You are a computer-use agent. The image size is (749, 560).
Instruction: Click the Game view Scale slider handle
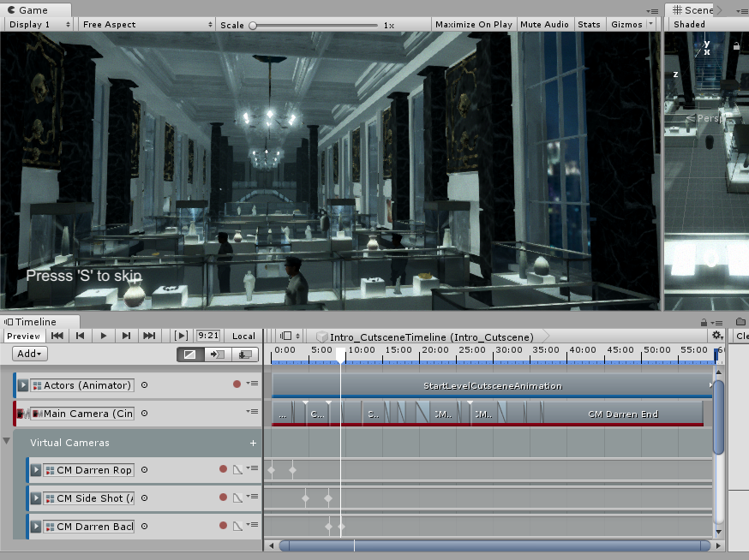(253, 26)
